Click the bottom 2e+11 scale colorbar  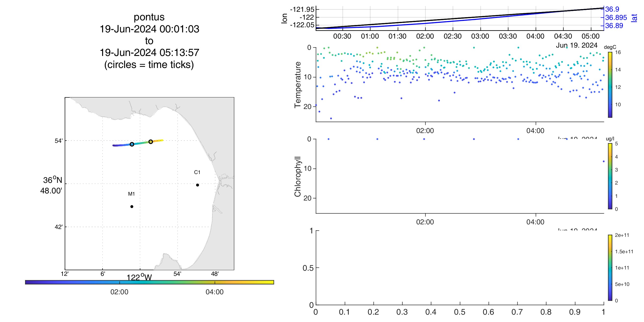[610, 268]
